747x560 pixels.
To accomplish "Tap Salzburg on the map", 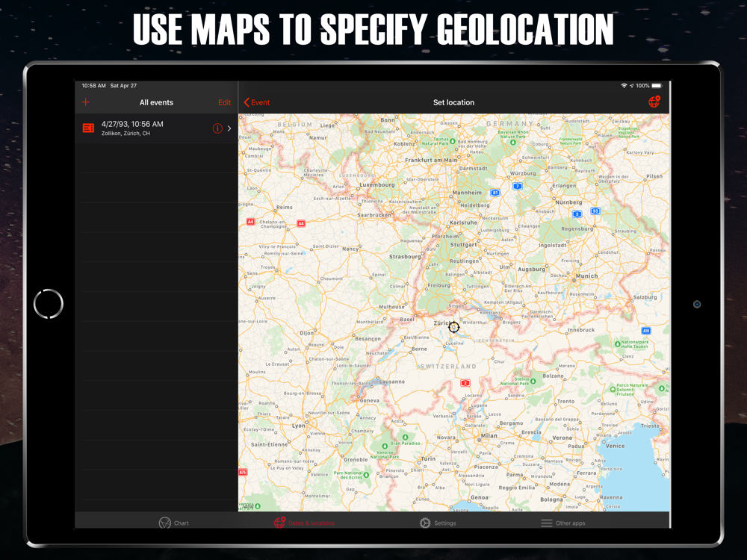I will click(x=645, y=297).
